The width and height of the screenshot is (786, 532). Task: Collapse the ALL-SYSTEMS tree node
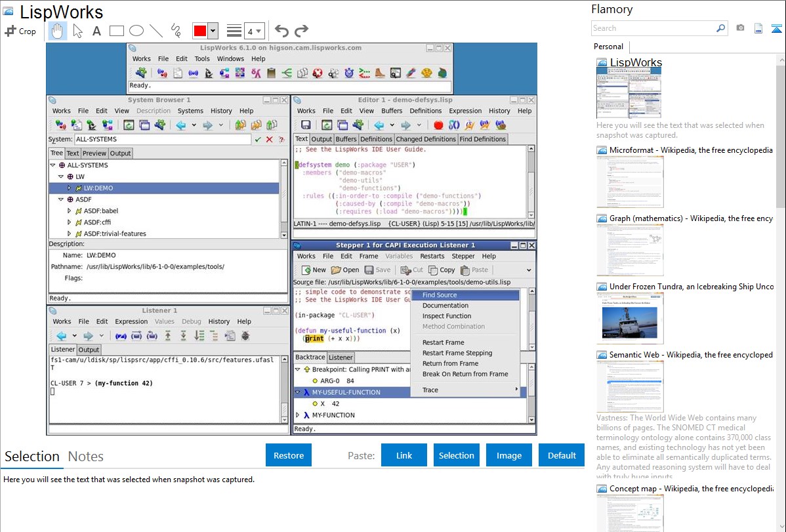(52, 165)
